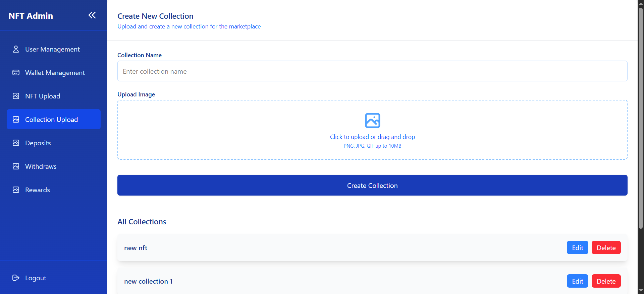Image resolution: width=644 pixels, height=294 pixels.
Task: Click the image placeholder icon in upload area
Action: pos(372,121)
